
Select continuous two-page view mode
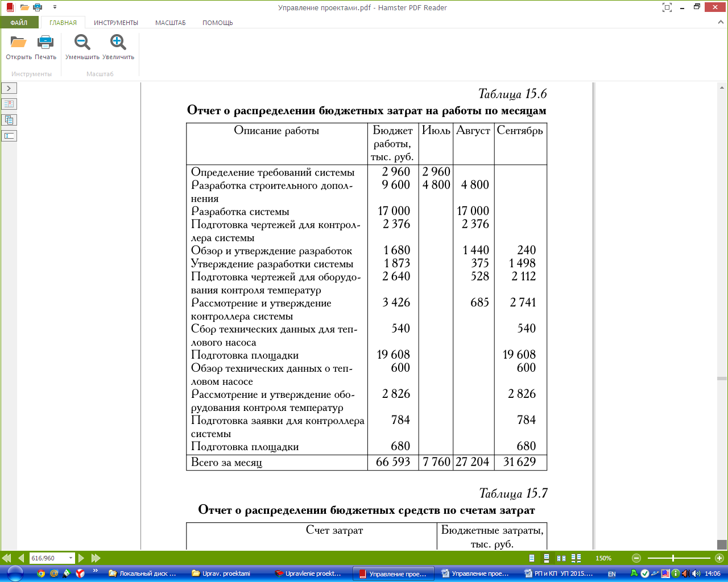[x=576, y=558]
